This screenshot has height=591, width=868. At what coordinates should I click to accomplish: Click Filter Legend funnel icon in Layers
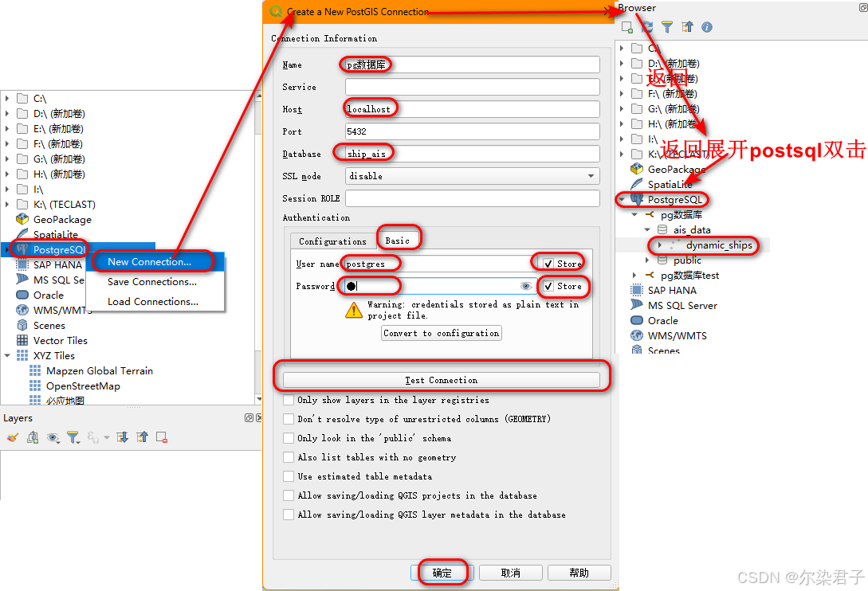pyautogui.click(x=73, y=438)
